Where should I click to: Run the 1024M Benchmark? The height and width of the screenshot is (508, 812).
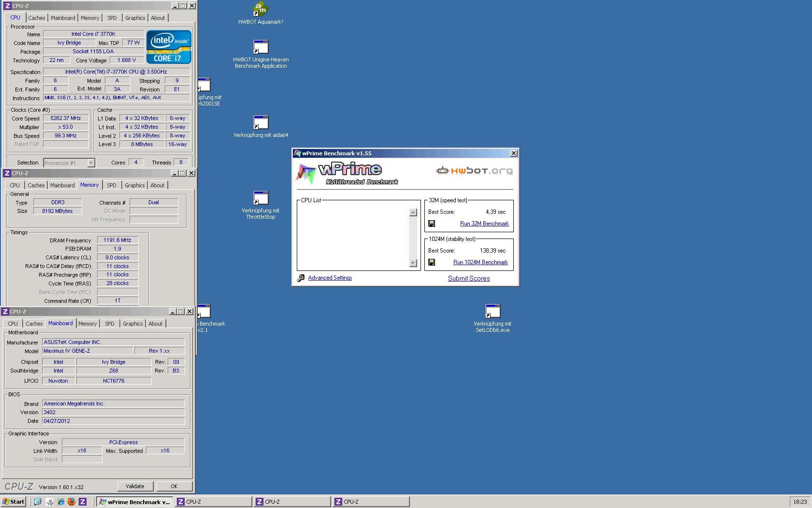[x=480, y=262]
